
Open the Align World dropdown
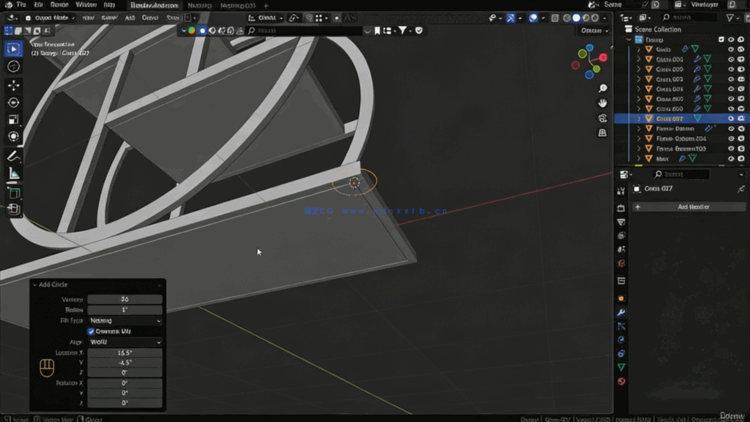(125, 342)
